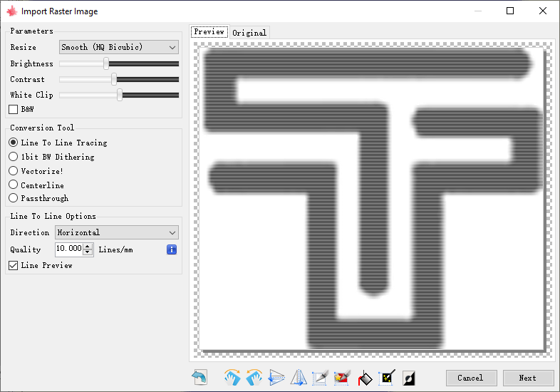The width and height of the screenshot is (560, 392).
Task: Click the fill paint bucket icon
Action: tap(365, 378)
